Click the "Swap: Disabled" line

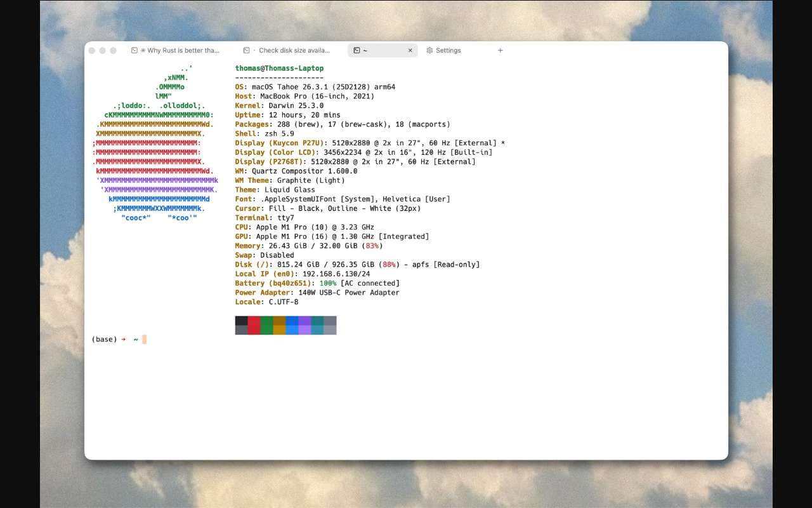265,255
